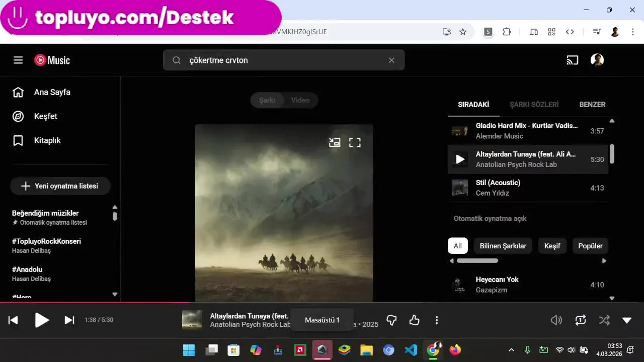Viewport: 644px width, 362px height.
Task: Select the SIRADAKİ tab
Action: click(473, 105)
